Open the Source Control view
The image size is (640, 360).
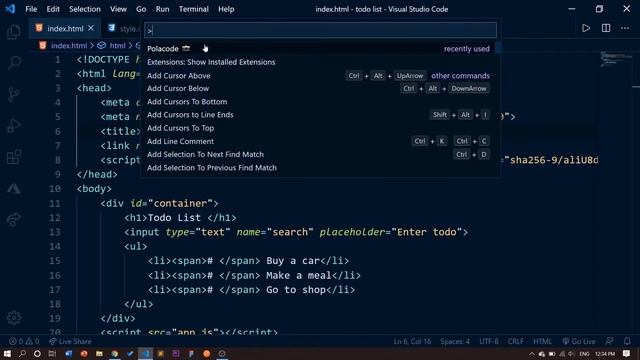[x=13, y=94]
